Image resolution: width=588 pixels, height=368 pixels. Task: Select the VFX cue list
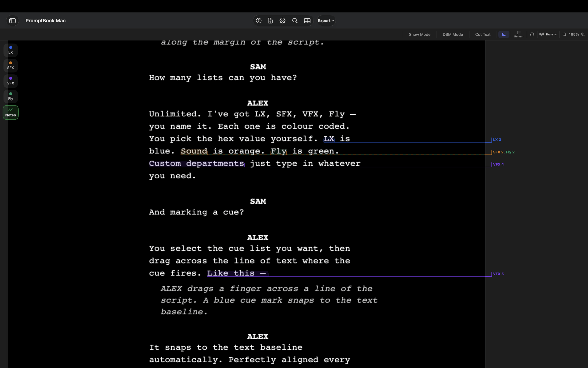(x=10, y=81)
